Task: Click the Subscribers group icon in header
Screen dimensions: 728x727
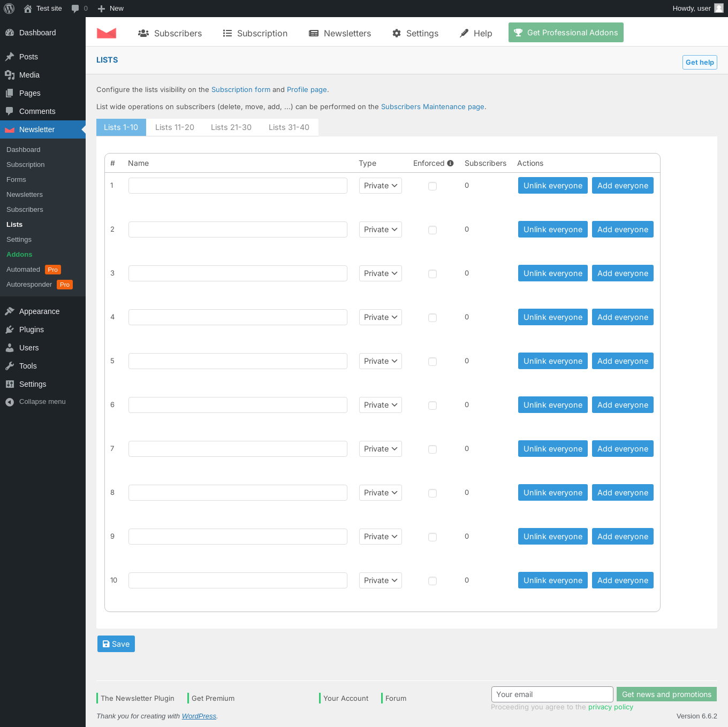Action: [x=143, y=33]
